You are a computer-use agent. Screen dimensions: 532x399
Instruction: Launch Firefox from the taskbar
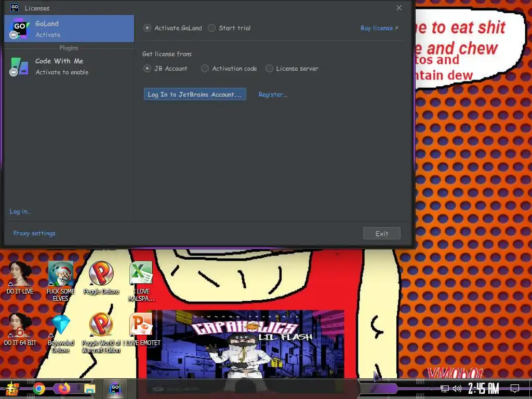pos(64,389)
